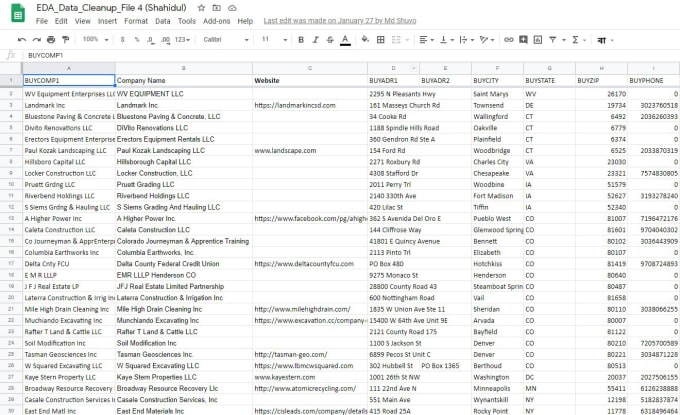
Task: Select cell WV EQUIPMENT LLC
Action: click(x=184, y=94)
